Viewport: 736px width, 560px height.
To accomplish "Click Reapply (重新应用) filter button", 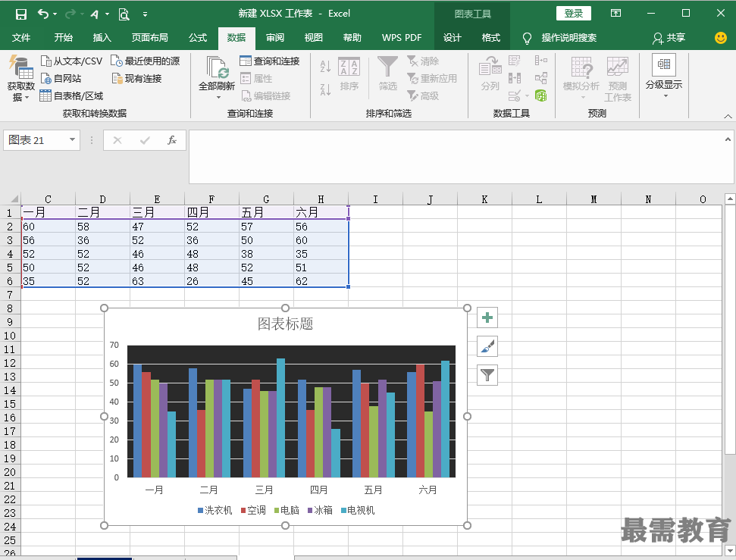I will pyautogui.click(x=432, y=78).
